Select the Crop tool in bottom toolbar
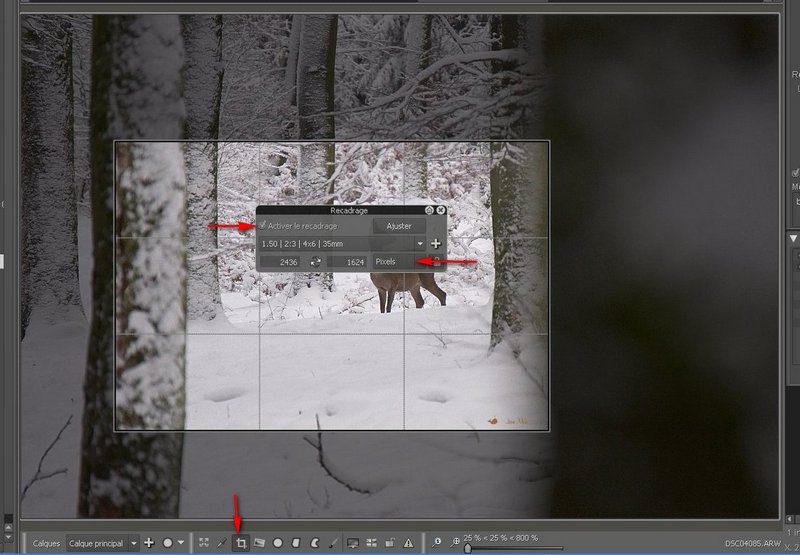The width and height of the screenshot is (800, 555). 241,543
